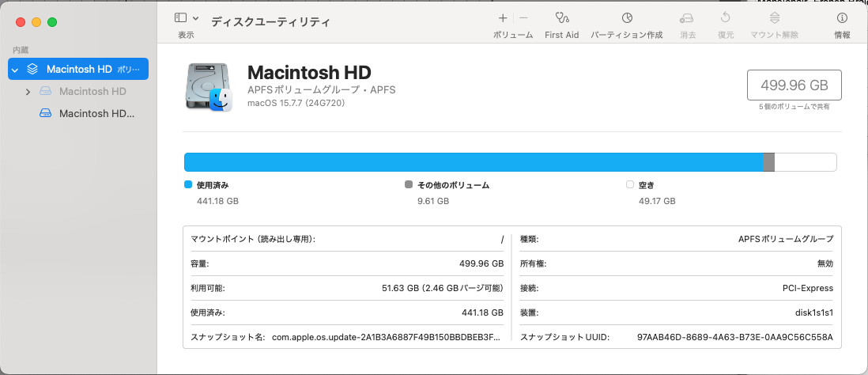
Task: Click the 復元 restore icon
Action: tap(726, 18)
